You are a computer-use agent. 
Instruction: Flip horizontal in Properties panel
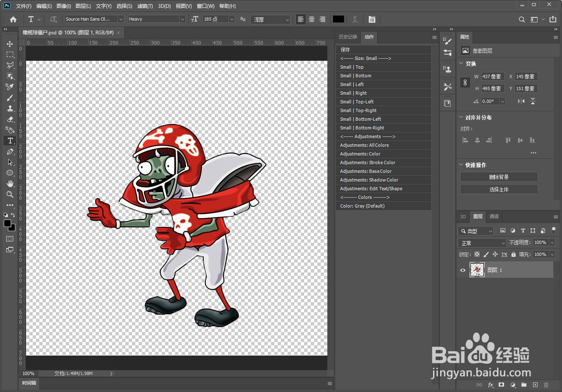pos(521,101)
